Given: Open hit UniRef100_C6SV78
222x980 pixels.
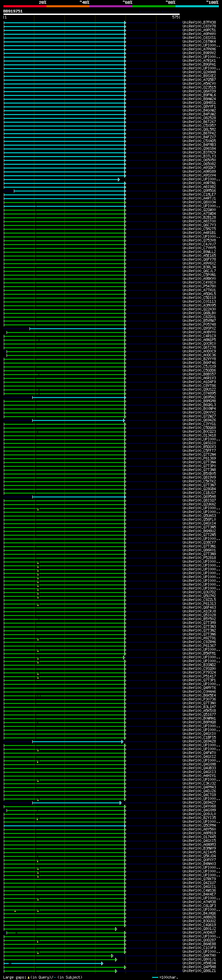Looking at the screenshot, I should (x=199, y=26).
